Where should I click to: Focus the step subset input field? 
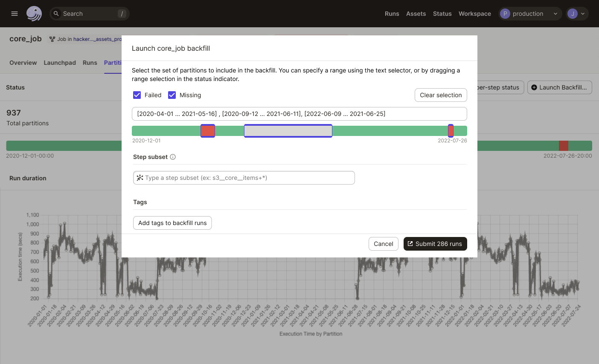247,178
